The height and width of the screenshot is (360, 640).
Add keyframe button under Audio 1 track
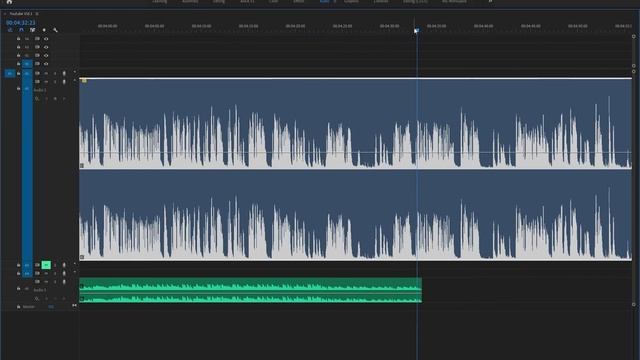(55, 99)
